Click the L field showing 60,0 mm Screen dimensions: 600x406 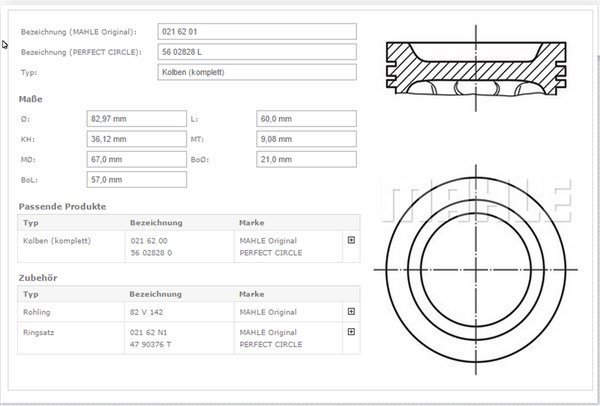pyautogui.click(x=306, y=119)
